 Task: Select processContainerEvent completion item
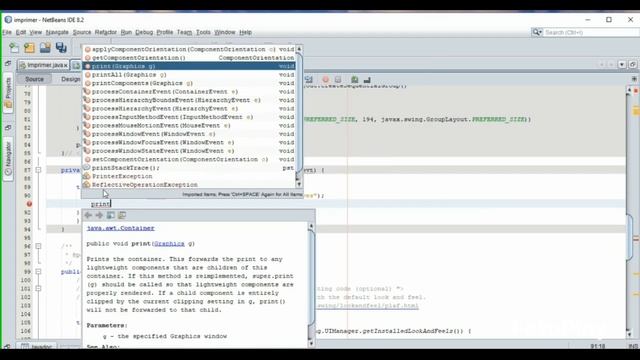click(x=189, y=92)
